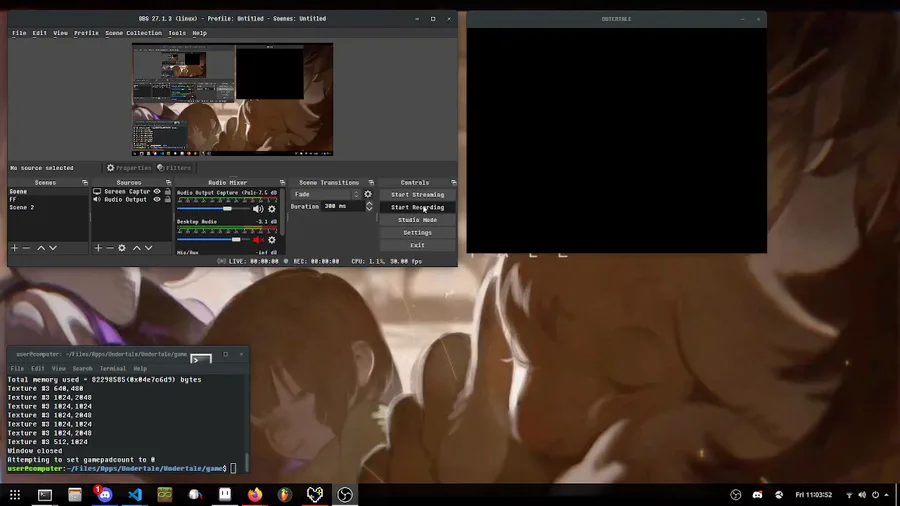Toggle visibility of Screen Capture source
The width and height of the screenshot is (900, 506).
pos(157,192)
